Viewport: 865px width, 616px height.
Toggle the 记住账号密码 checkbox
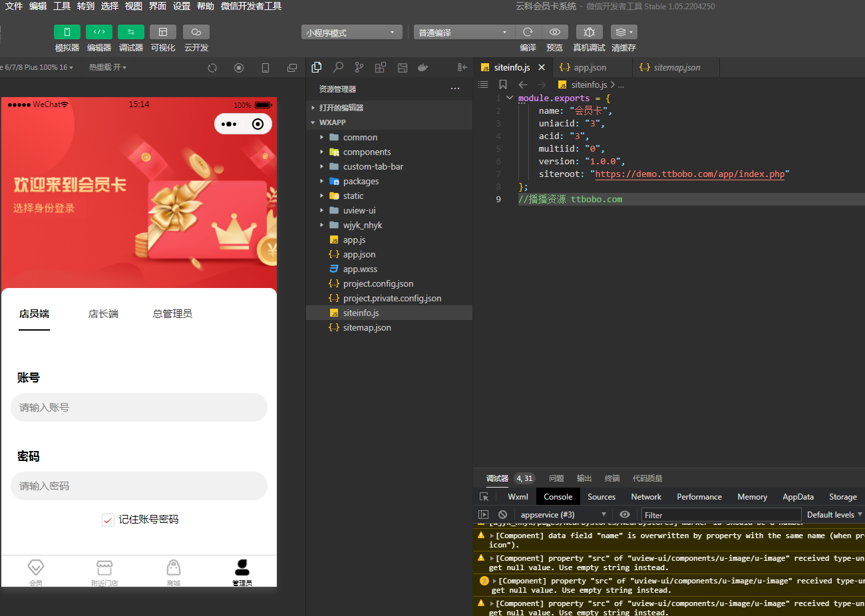point(108,520)
